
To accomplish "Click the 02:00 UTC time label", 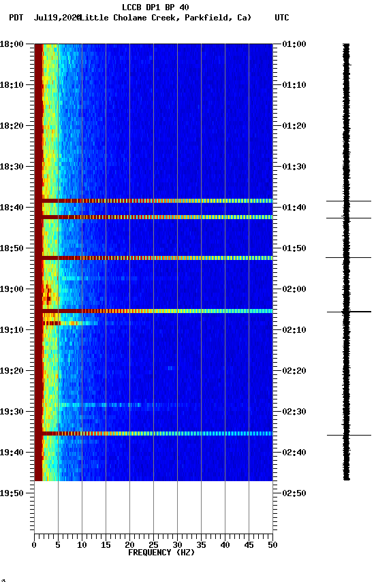I will (x=294, y=289).
